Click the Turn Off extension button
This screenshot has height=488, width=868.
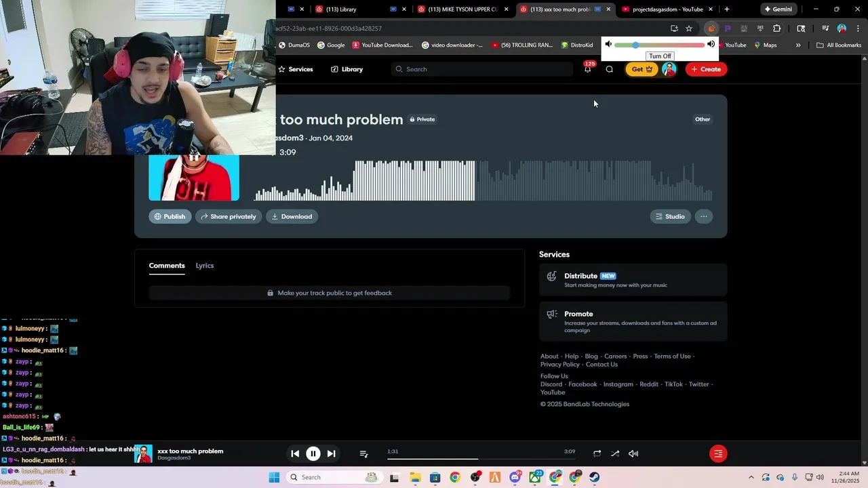point(659,56)
